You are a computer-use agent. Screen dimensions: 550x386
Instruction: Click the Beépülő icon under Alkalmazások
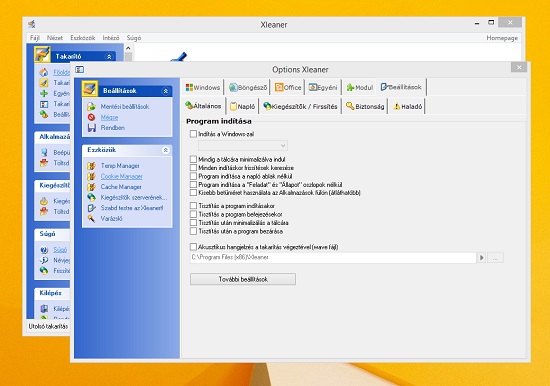point(44,152)
